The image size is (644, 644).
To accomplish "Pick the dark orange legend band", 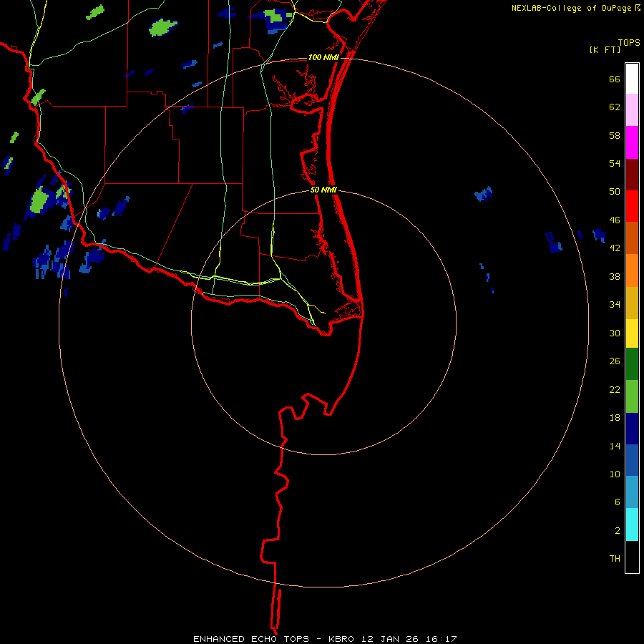I will (632, 238).
